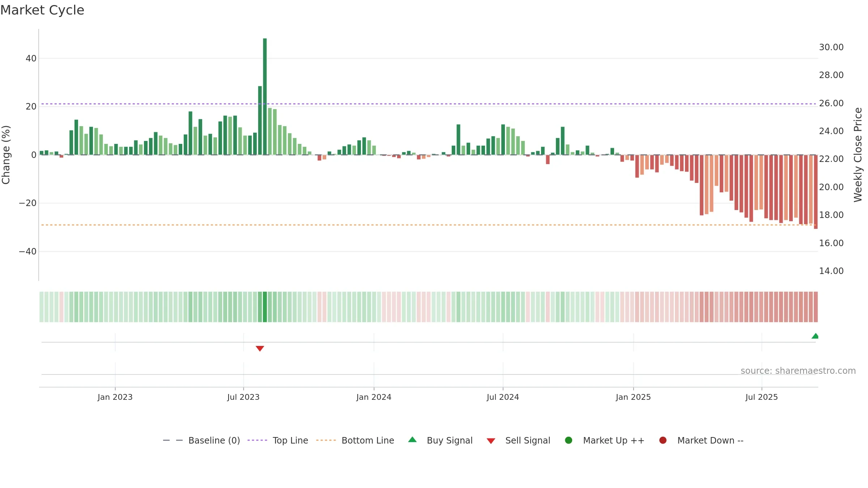
Task: Click the brightest green heatmap cell near Jul 2023
Action: (x=265, y=307)
